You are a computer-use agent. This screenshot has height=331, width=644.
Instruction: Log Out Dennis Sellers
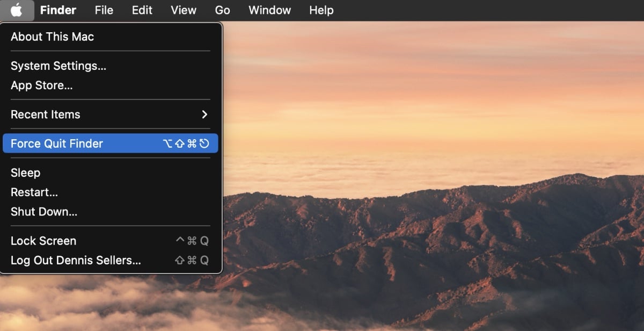point(75,261)
